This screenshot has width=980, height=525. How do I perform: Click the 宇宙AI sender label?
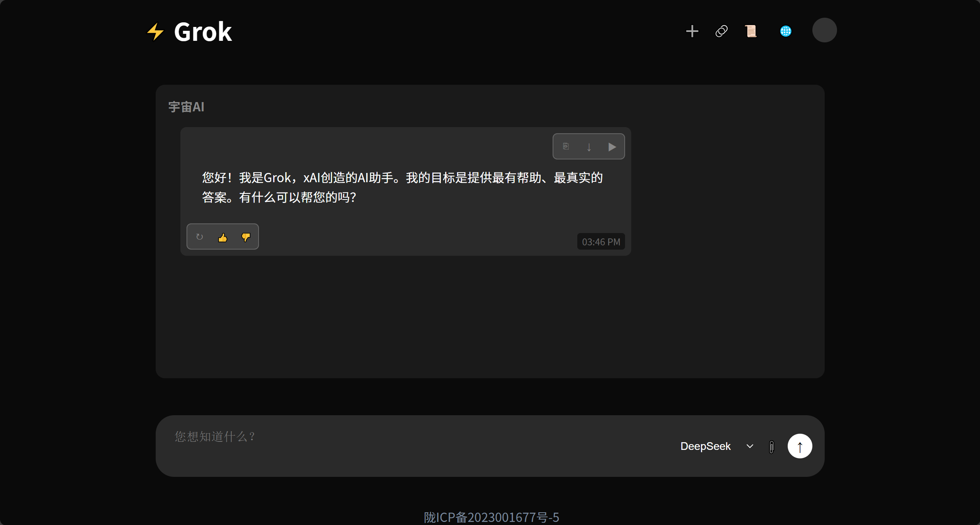click(x=186, y=107)
